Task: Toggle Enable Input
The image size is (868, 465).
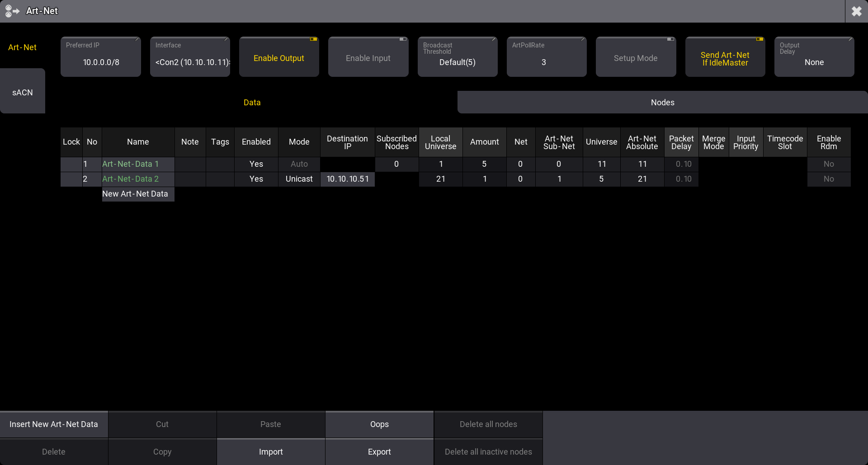Action: click(x=368, y=57)
